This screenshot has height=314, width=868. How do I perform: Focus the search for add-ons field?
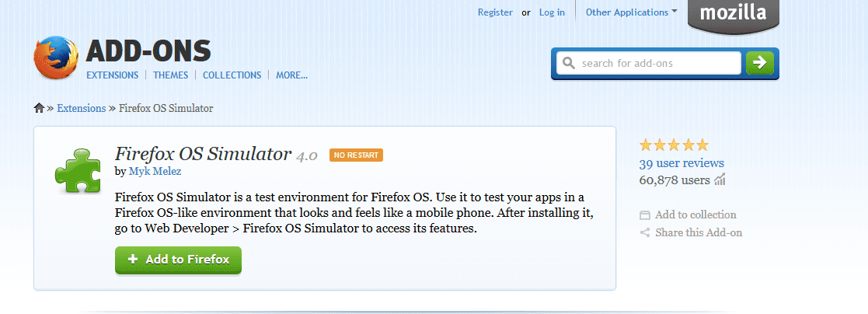point(649,63)
